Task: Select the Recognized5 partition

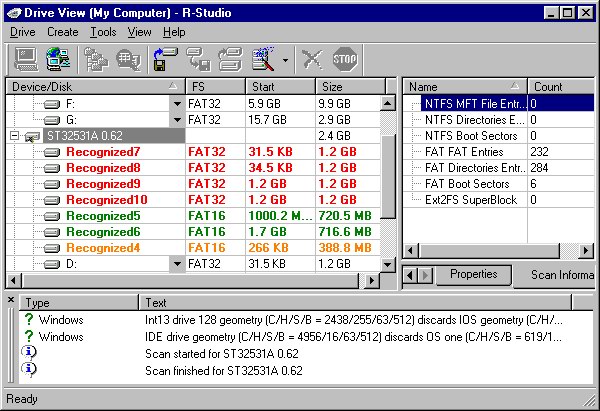Action: 103,216
